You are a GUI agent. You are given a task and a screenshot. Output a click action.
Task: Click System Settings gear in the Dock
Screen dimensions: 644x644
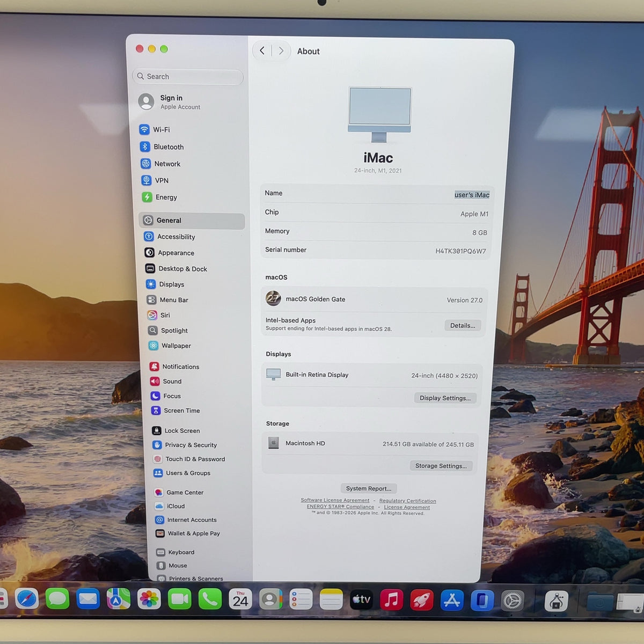pyautogui.click(x=513, y=601)
